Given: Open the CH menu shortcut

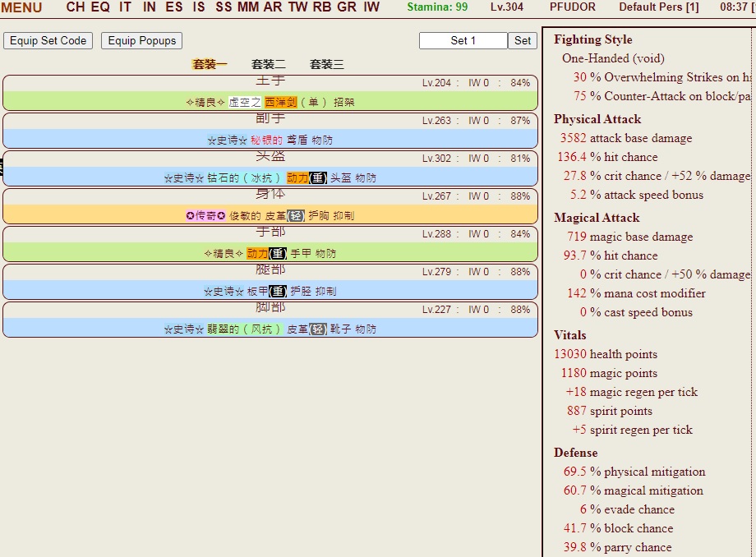Looking at the screenshot, I should [75, 7].
